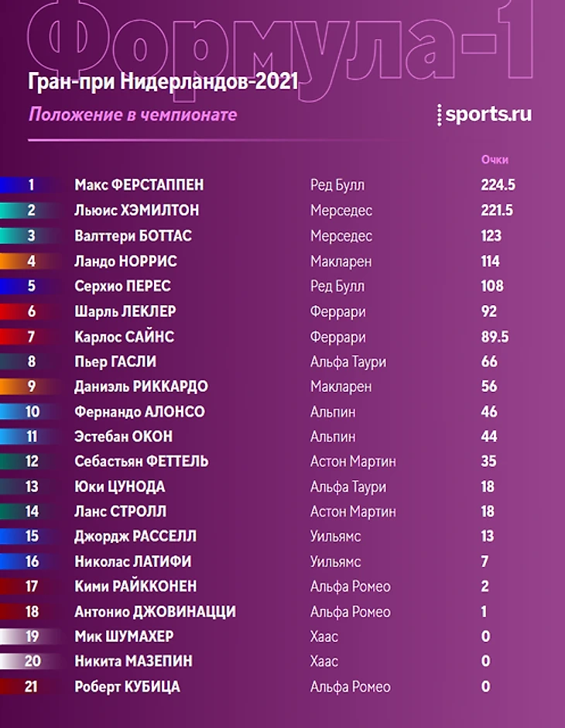Click the green position 12 badge

click(x=29, y=462)
